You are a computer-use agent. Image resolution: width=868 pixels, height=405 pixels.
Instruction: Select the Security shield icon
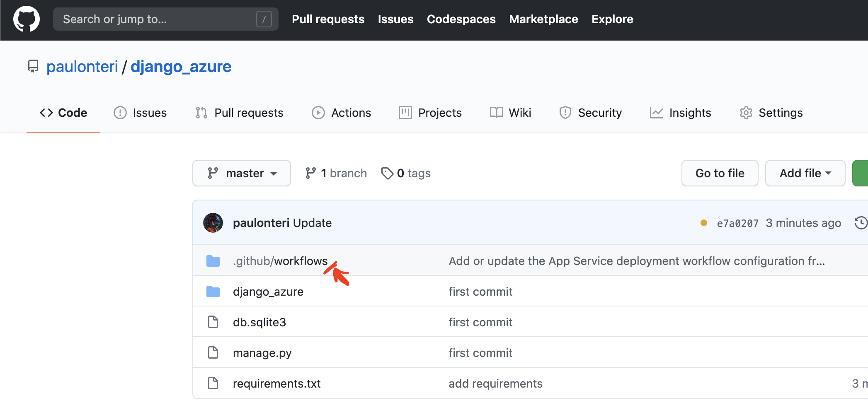pos(565,112)
